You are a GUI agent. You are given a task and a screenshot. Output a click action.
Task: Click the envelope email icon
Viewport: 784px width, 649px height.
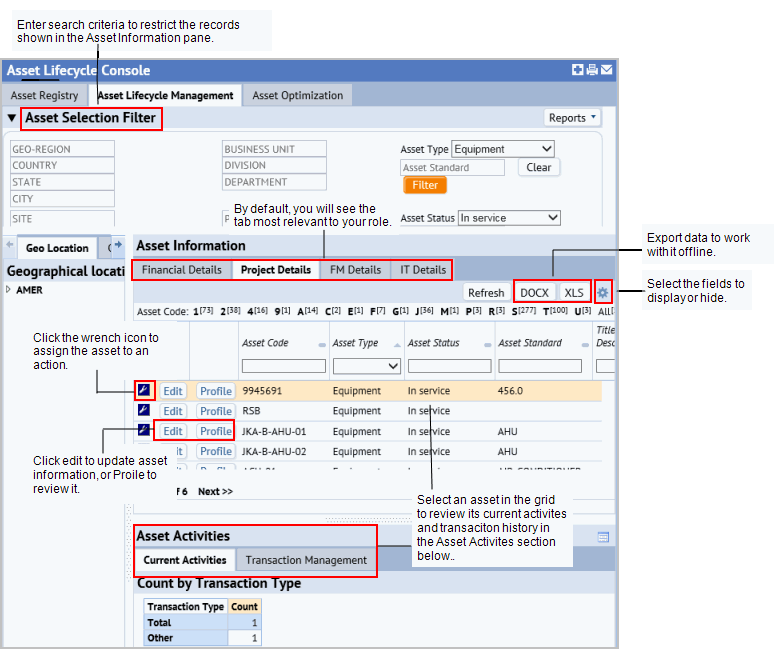(606, 70)
